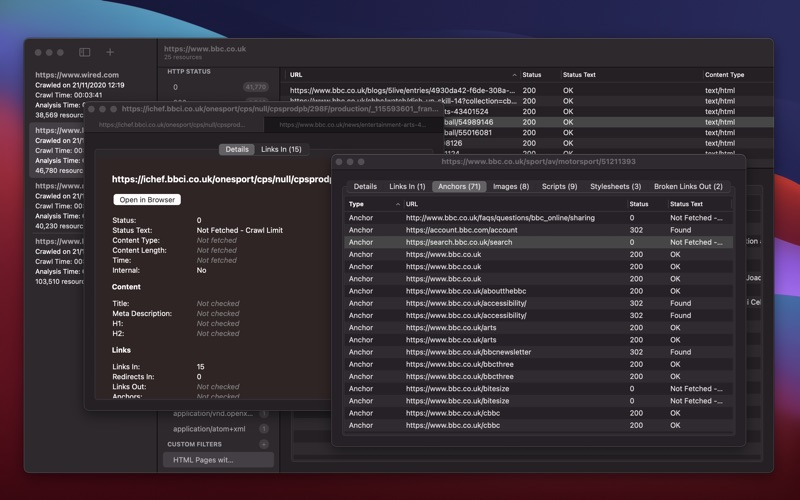Viewport: 800px width, 500px height.
Task: Open the Broken Links Out (2) tab
Action: [688, 186]
